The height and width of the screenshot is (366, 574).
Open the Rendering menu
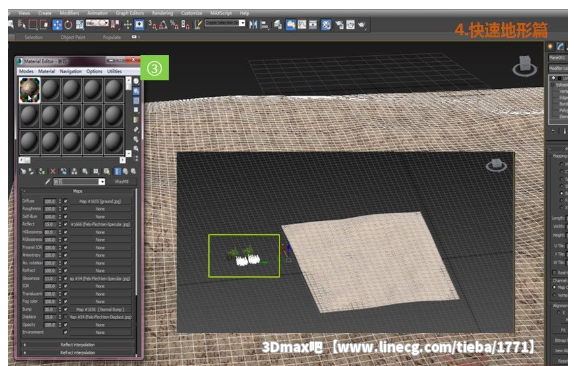pyautogui.click(x=162, y=13)
